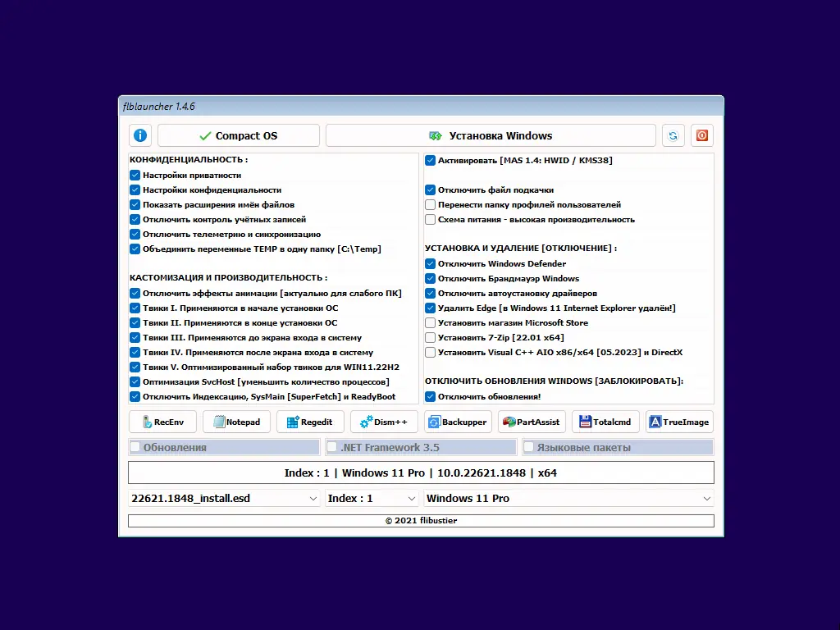840x630 pixels.
Task: Click the © 2021 flibustier footer text
Action: click(421, 521)
